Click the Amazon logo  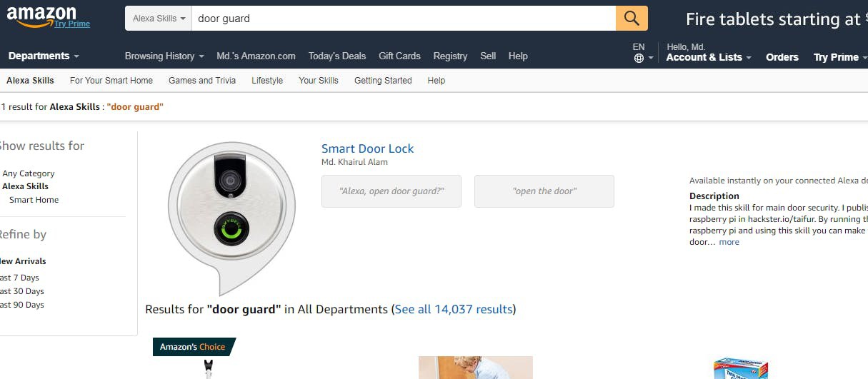(41, 16)
